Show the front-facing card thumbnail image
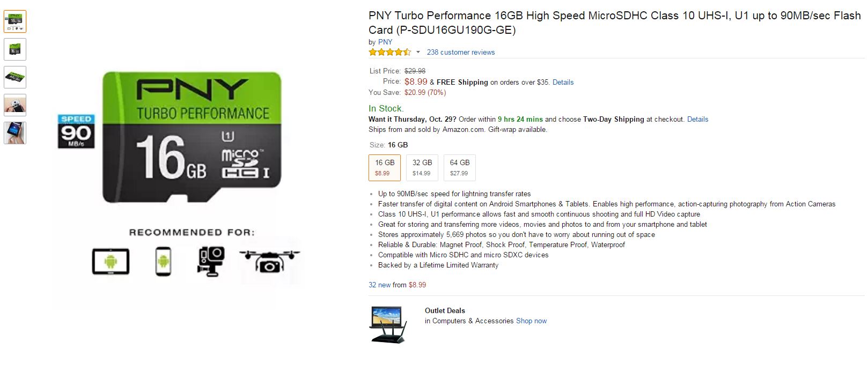Screen dimensions: 868x371 [15, 49]
